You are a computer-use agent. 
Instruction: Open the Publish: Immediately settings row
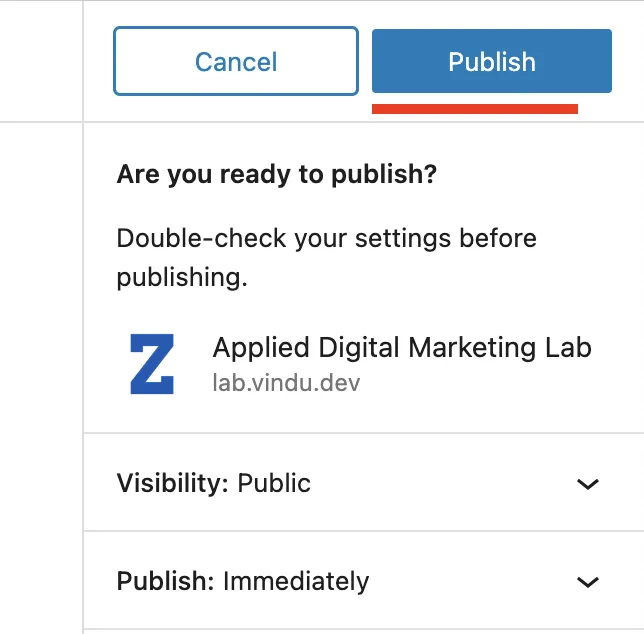(360, 581)
